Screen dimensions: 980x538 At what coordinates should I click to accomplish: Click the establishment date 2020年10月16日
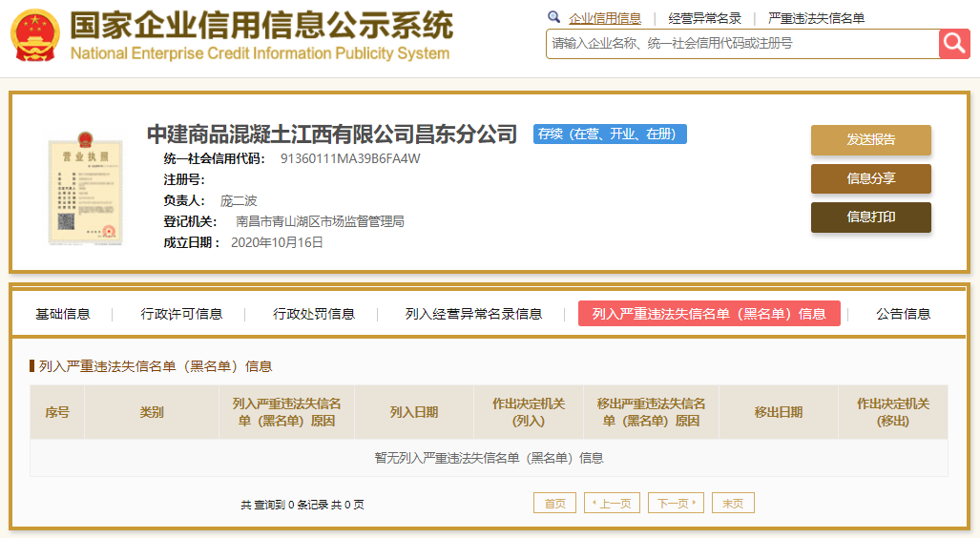tap(277, 242)
